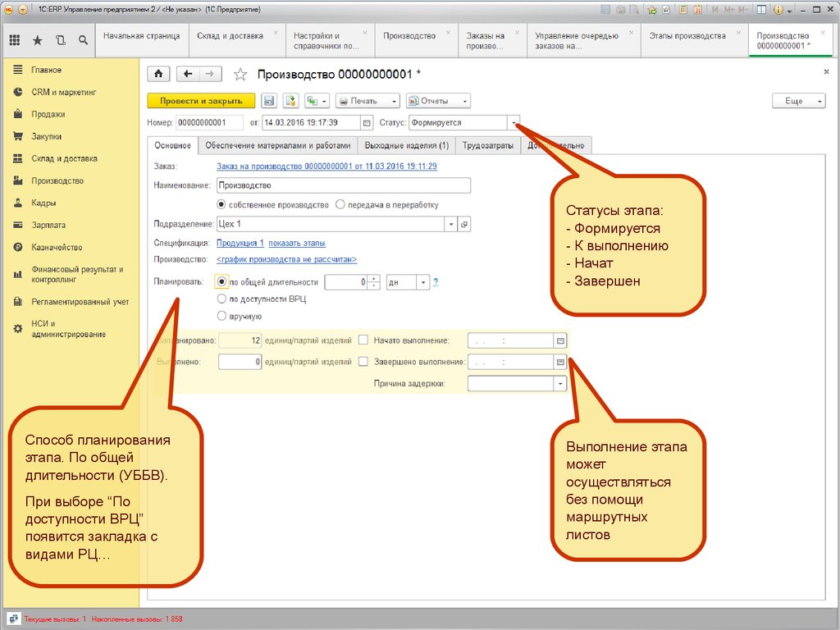The width and height of the screenshot is (840, 630).
Task: Click into the Выполнено quantity field
Action: click(240, 362)
